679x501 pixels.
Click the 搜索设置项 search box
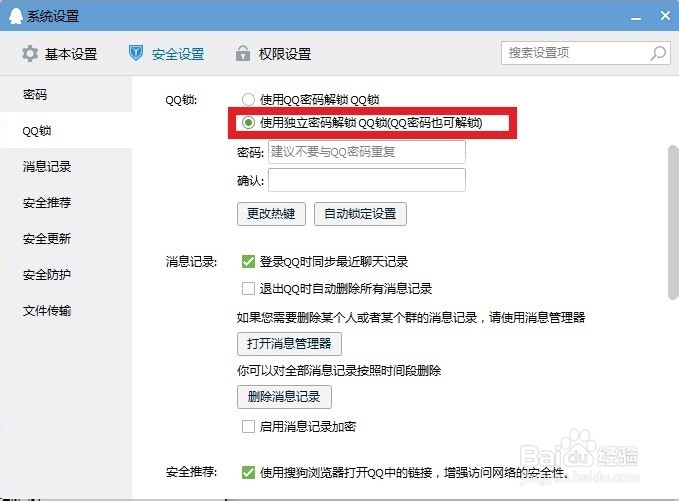(586, 53)
